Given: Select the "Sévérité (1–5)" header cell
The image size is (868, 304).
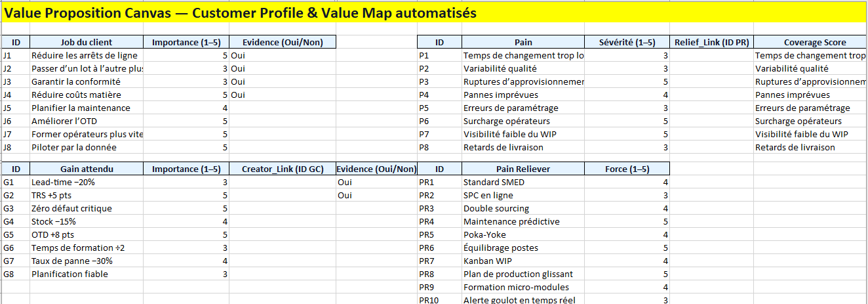Looking at the screenshot, I should pyautogui.click(x=626, y=42).
